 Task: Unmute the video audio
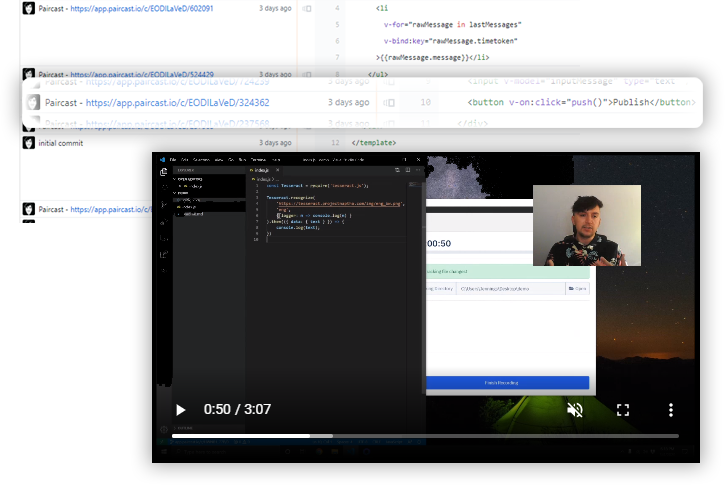point(575,410)
